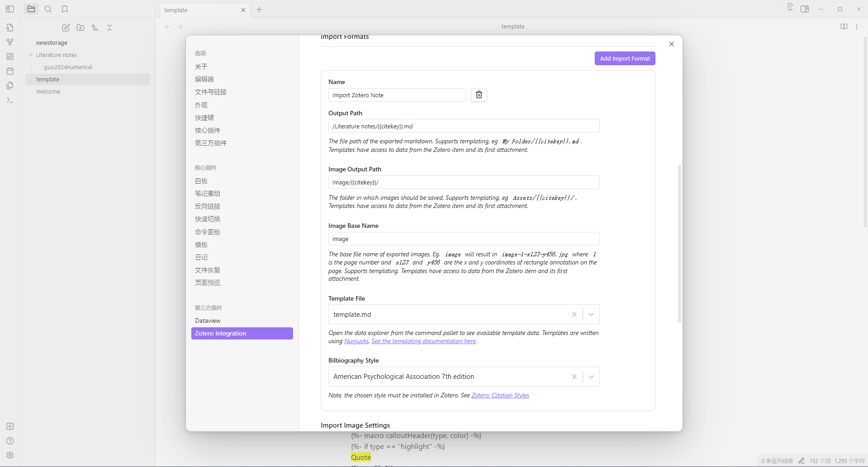868x467 pixels.
Task: Collapse the Literature notes folder
Action: 31,55
